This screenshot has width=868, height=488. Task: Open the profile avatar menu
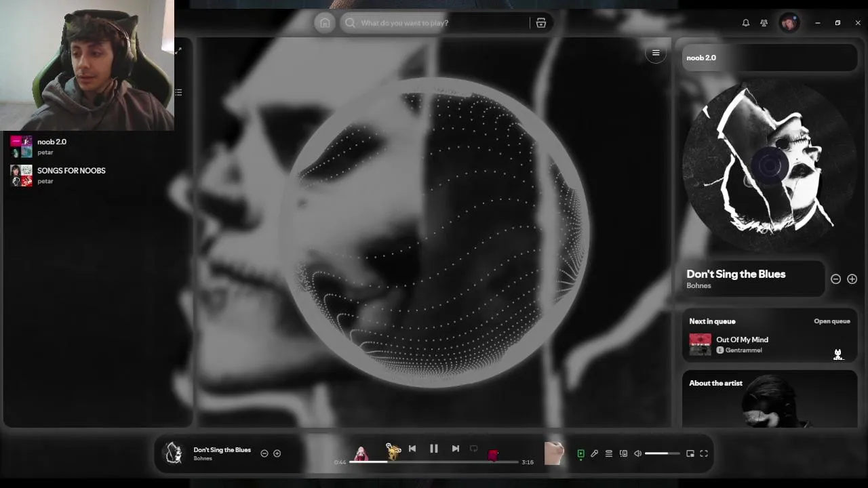(x=789, y=23)
